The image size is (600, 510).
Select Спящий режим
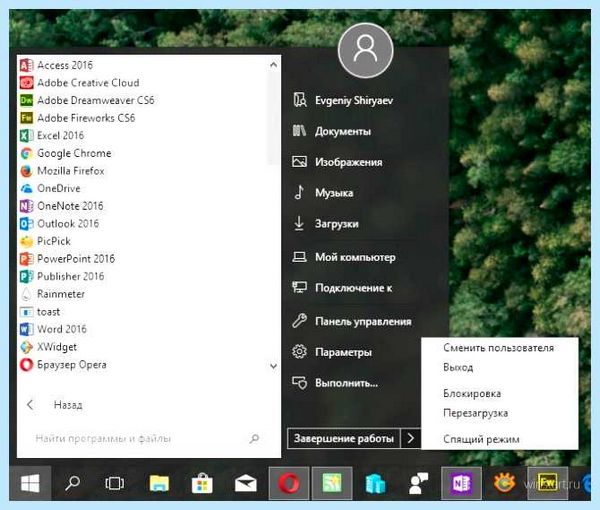pyautogui.click(x=481, y=439)
